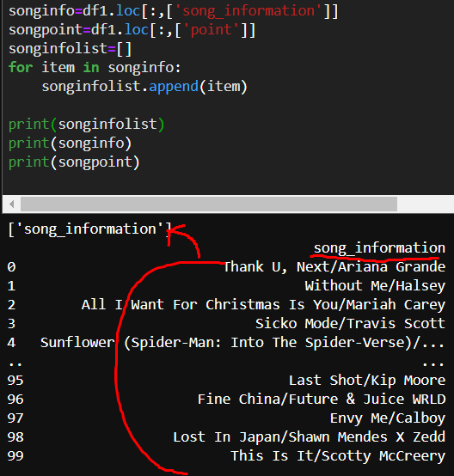Click output text ['song_information']

(90, 229)
